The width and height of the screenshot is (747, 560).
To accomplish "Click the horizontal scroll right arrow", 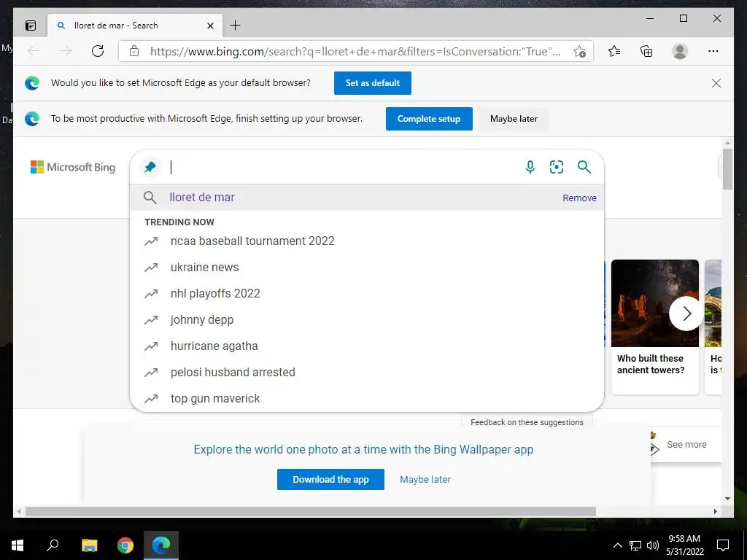I will [715, 511].
